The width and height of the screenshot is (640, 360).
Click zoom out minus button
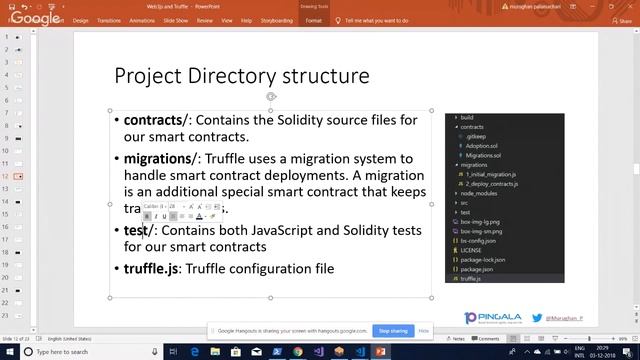pos(566,339)
